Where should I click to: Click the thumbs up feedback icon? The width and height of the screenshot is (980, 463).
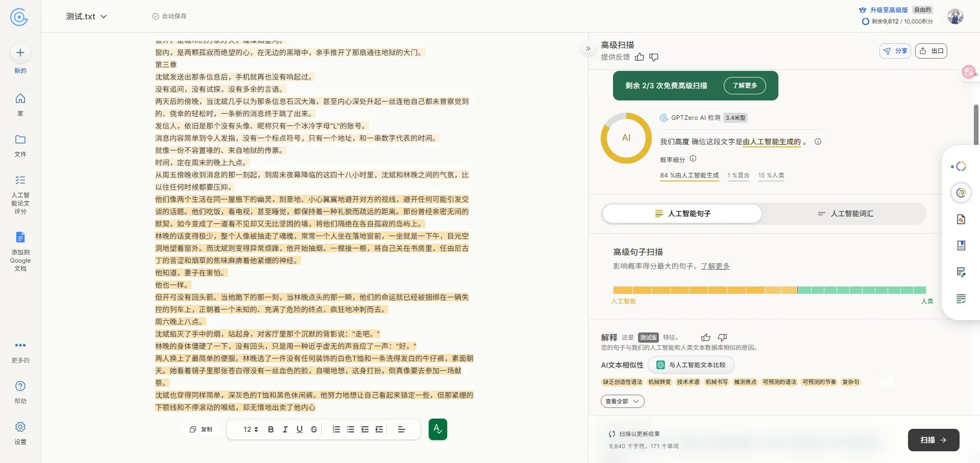click(640, 57)
